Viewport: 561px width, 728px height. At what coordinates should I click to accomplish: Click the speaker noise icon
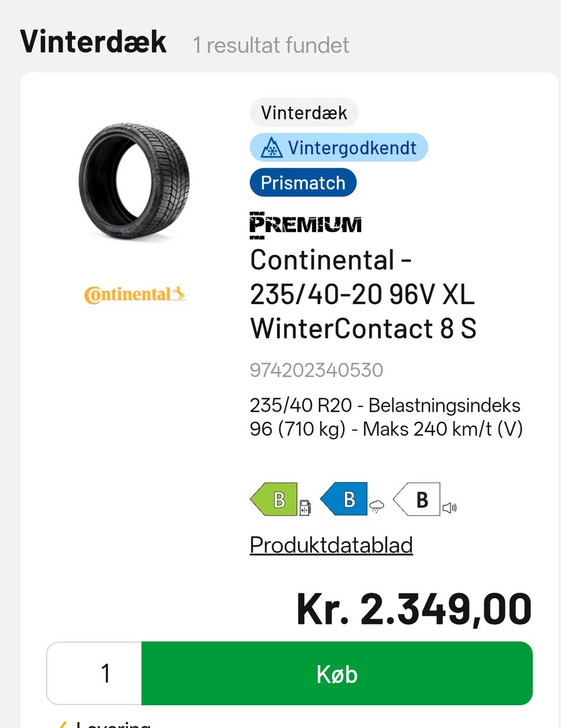[x=449, y=508]
